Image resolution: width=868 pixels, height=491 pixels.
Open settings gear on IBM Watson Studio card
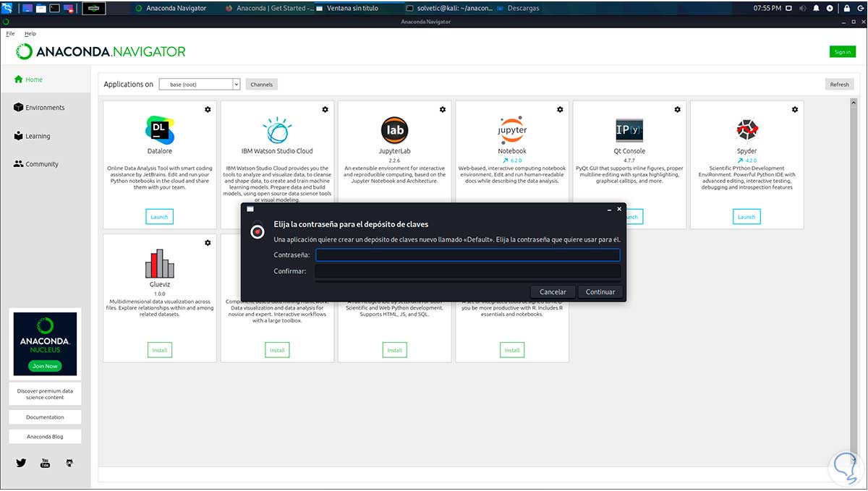pyautogui.click(x=325, y=109)
